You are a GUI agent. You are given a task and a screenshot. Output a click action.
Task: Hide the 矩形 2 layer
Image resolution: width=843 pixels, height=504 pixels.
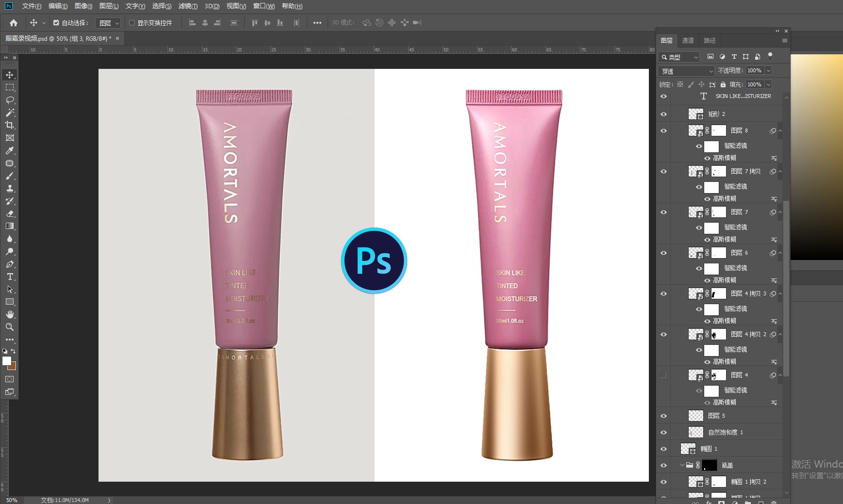(x=663, y=114)
